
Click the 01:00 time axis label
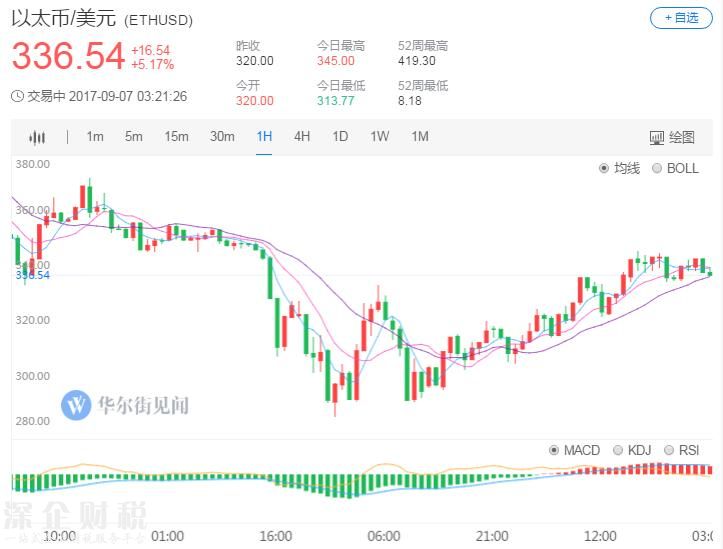coord(167,536)
